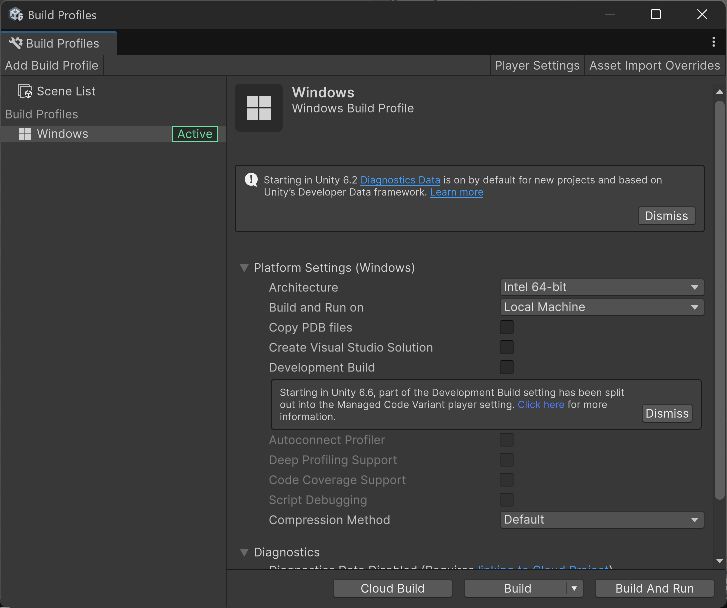
Task: Toggle Deep Profiling Support checkbox
Action: pyautogui.click(x=507, y=460)
